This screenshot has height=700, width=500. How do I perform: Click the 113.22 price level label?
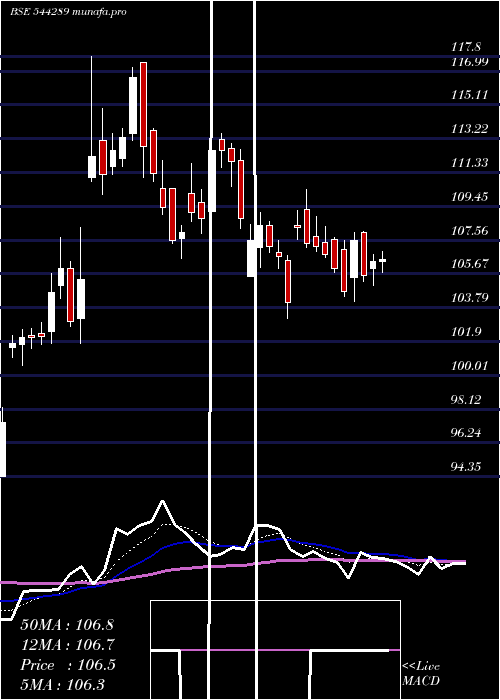click(x=470, y=129)
